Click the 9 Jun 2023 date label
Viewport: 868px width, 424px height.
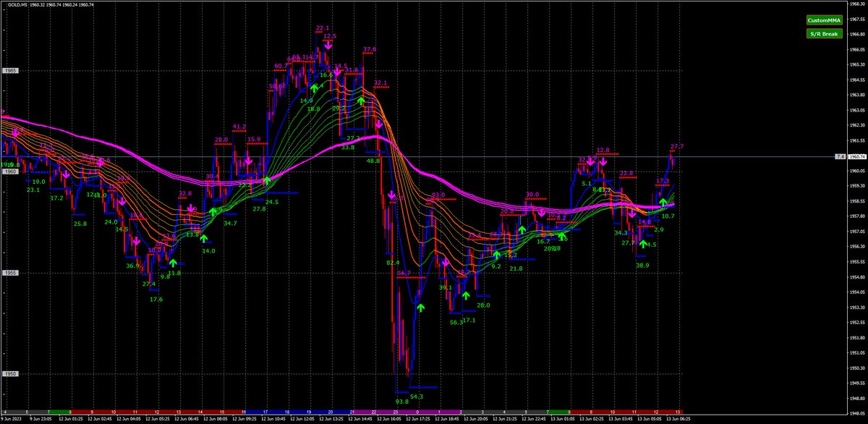click(12, 418)
